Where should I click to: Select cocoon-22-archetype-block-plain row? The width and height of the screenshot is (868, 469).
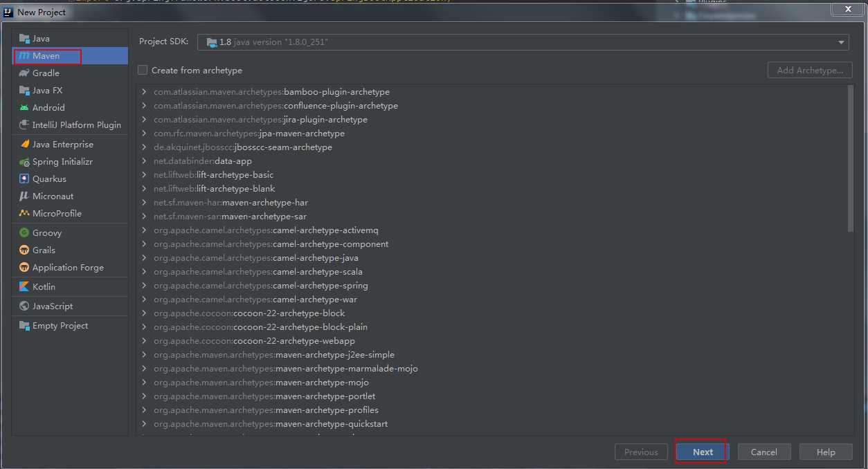(491, 327)
